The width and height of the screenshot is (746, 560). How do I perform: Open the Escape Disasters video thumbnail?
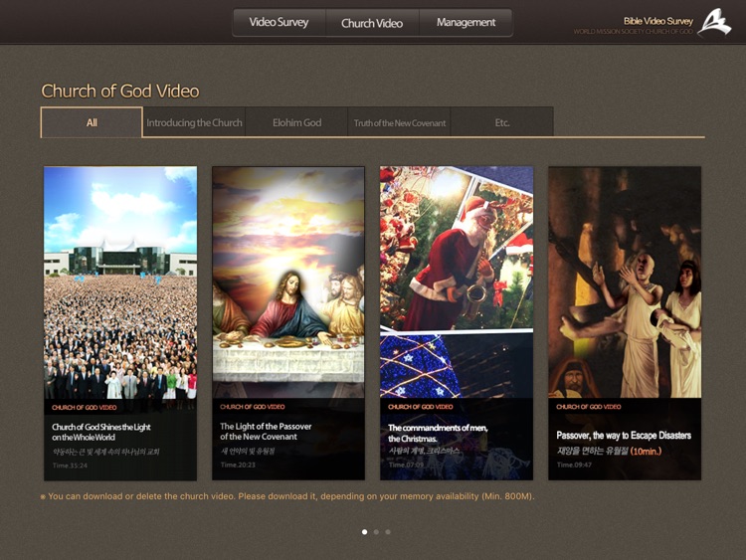(625, 282)
